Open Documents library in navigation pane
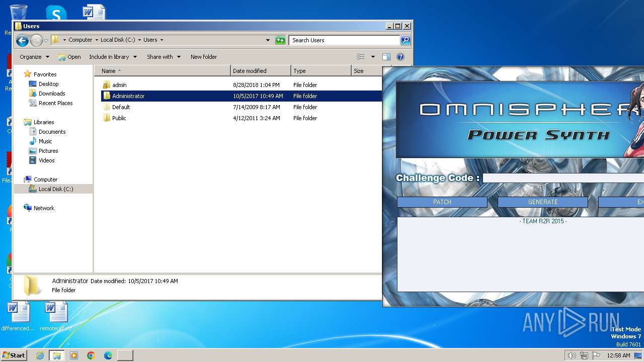The image size is (644, 362). click(x=52, y=132)
